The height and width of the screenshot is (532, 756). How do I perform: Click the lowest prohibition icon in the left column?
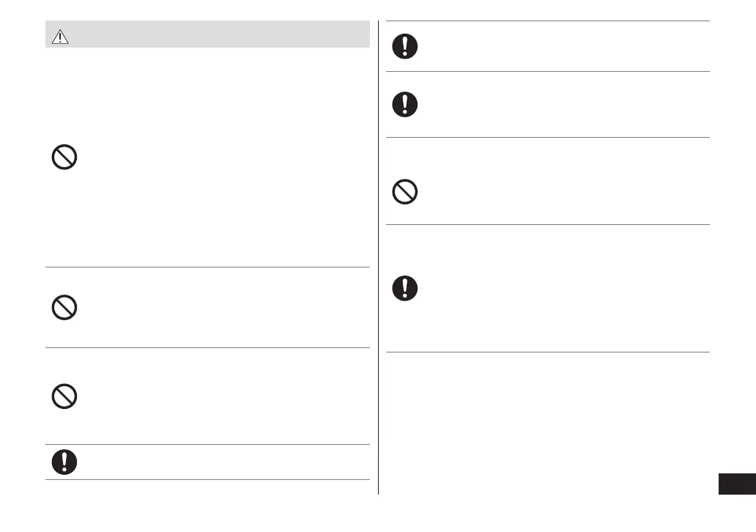pos(64,396)
